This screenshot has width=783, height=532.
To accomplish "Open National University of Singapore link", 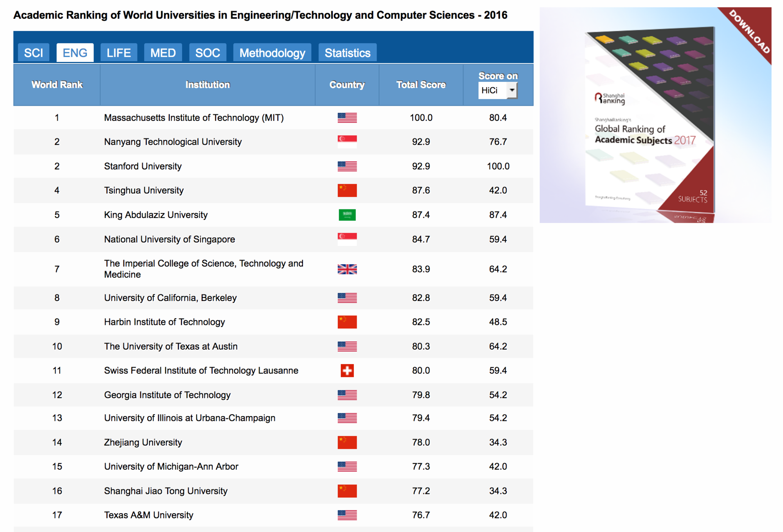I will (x=170, y=239).
